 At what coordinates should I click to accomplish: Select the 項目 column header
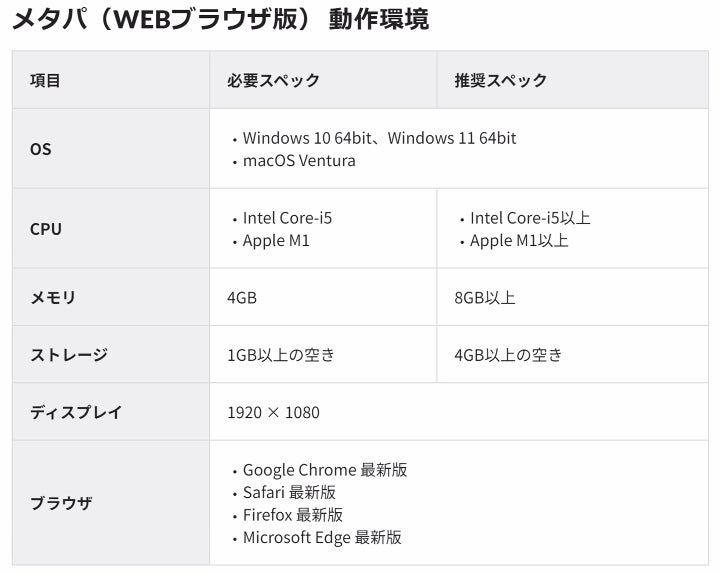click(45, 80)
